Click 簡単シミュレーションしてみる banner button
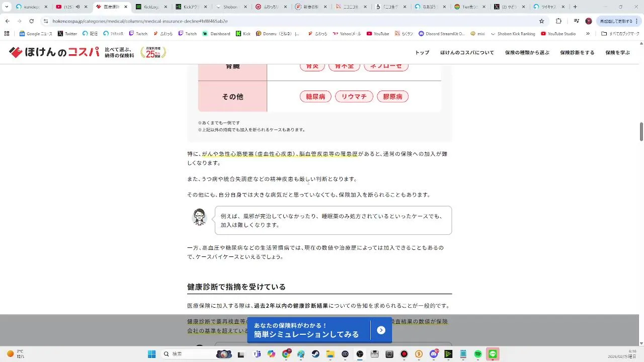The image size is (644, 362). (x=319, y=330)
